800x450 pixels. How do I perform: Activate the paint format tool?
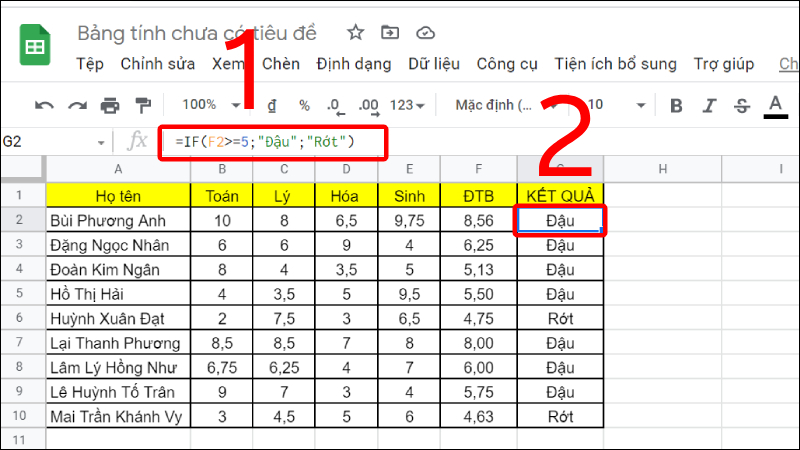pos(142,105)
